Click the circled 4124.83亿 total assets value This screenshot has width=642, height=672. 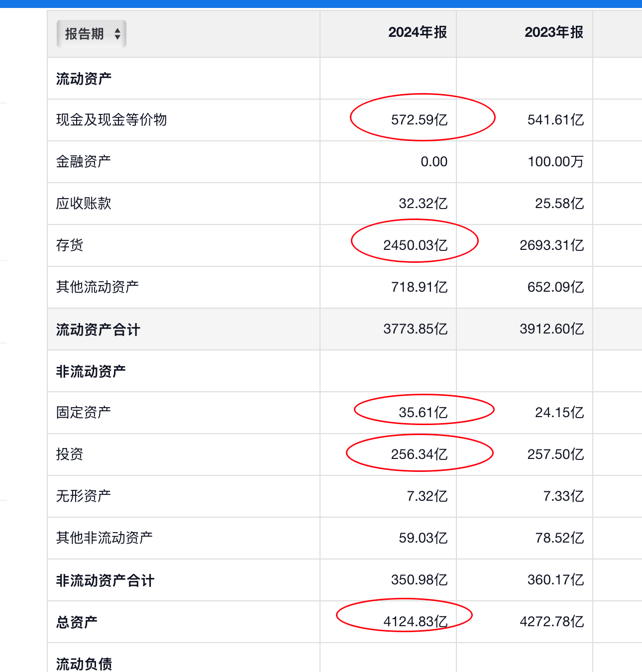click(x=416, y=622)
